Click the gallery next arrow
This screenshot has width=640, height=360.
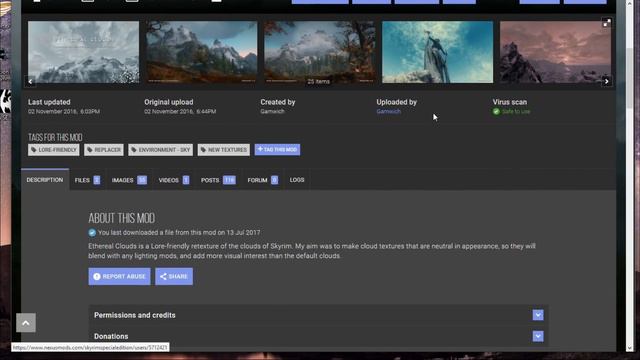pyautogui.click(x=607, y=81)
